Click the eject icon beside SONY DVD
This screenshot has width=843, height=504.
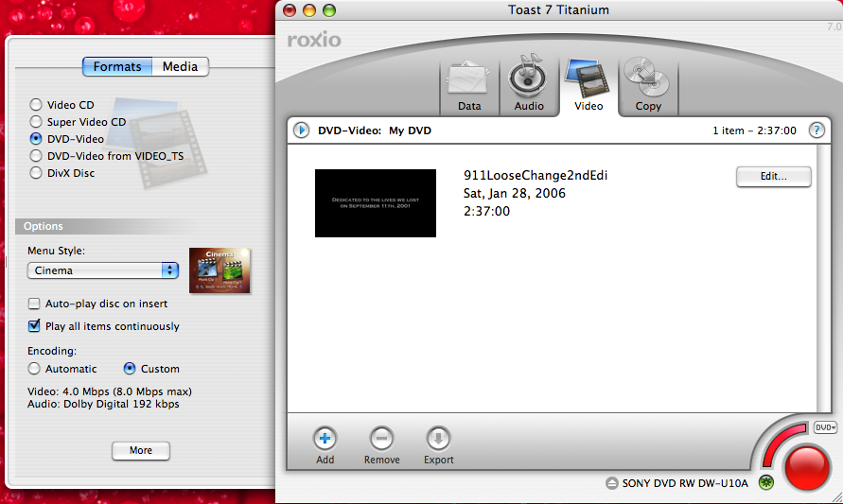click(612, 483)
